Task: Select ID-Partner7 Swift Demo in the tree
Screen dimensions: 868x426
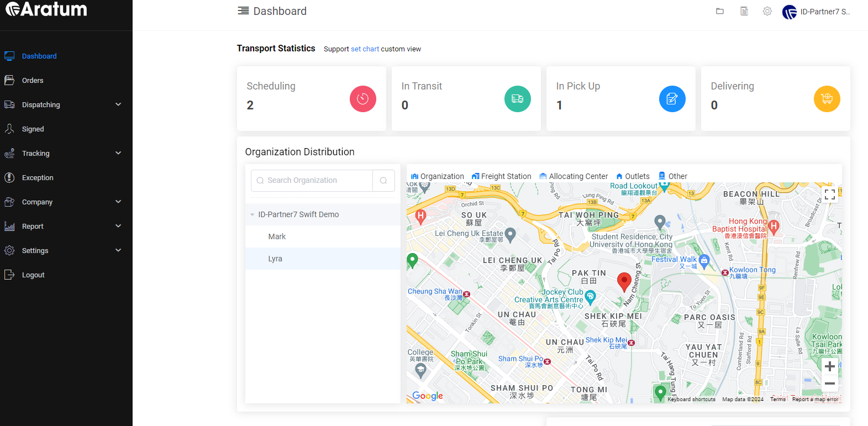Action: [x=298, y=214]
